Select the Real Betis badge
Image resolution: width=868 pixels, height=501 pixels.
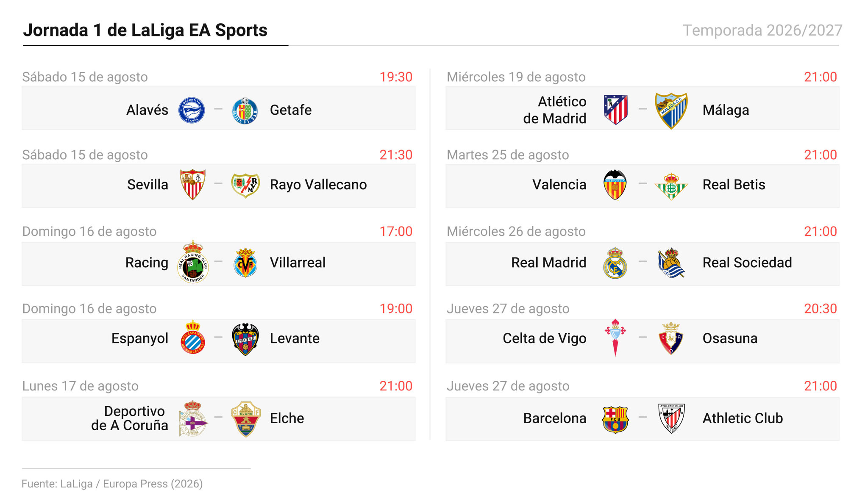pos(671,186)
